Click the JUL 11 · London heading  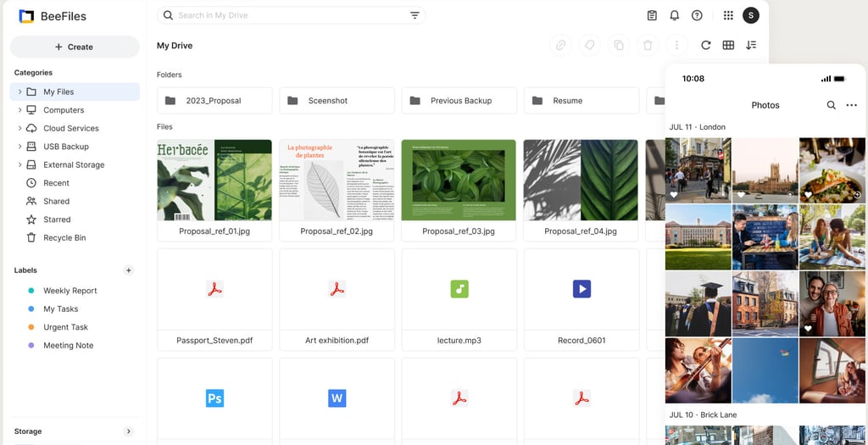(698, 127)
